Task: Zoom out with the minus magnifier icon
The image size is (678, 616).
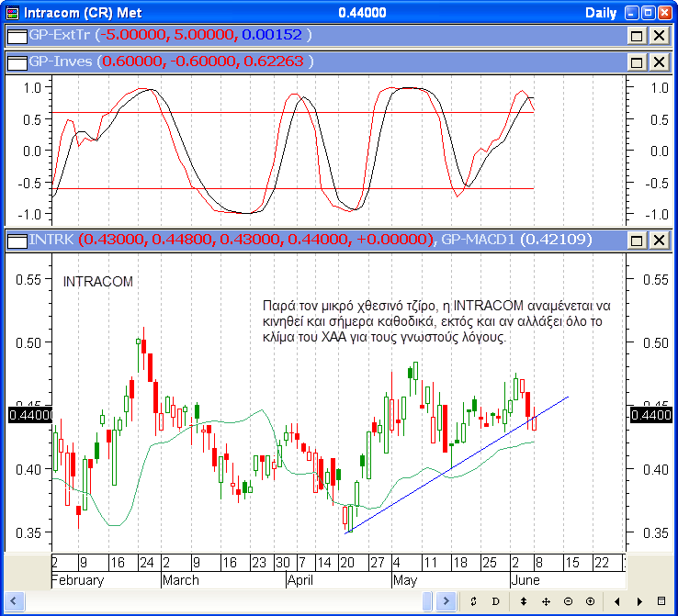Action: (x=568, y=601)
